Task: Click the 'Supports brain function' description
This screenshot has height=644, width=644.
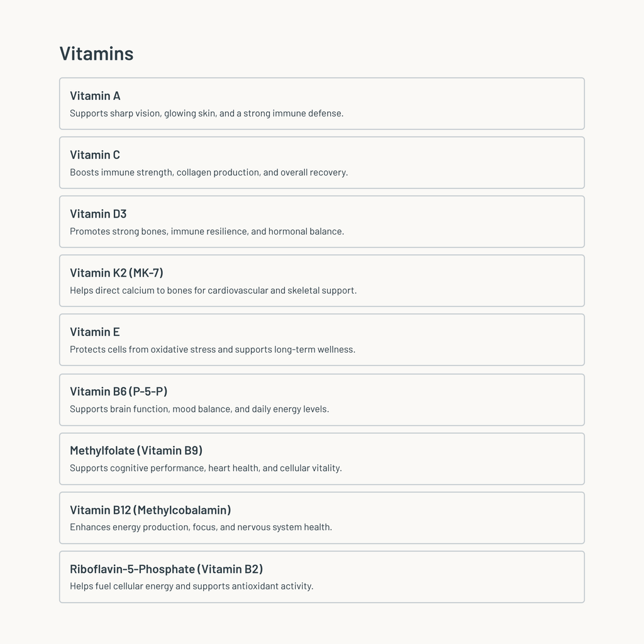Action: pos(199,409)
